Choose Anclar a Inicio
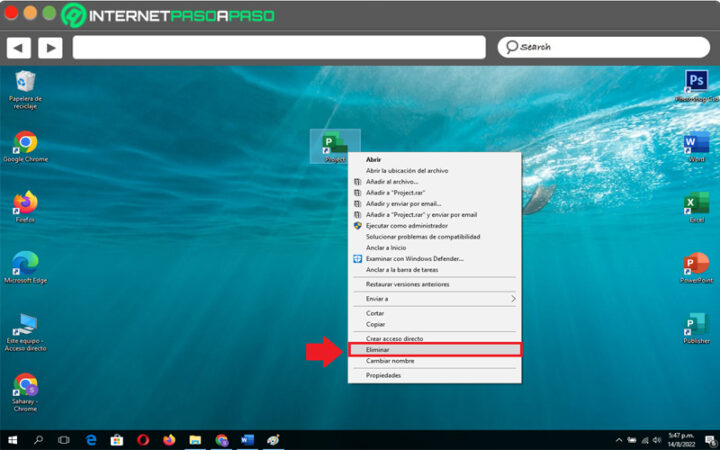The image size is (720, 450). pos(434,248)
